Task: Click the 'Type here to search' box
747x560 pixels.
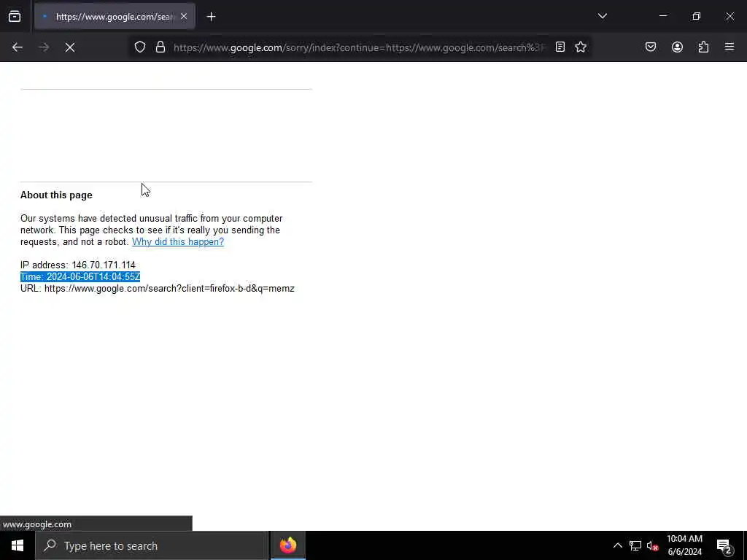Action: [x=152, y=545]
